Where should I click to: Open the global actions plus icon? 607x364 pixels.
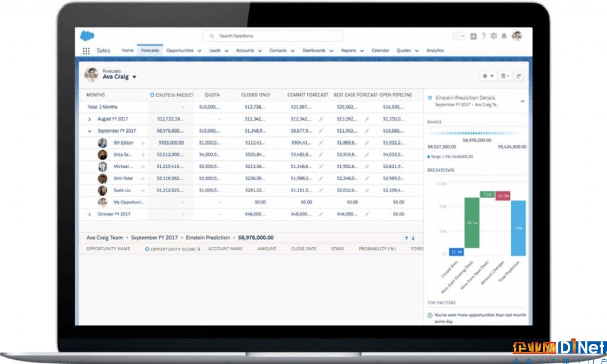(473, 36)
